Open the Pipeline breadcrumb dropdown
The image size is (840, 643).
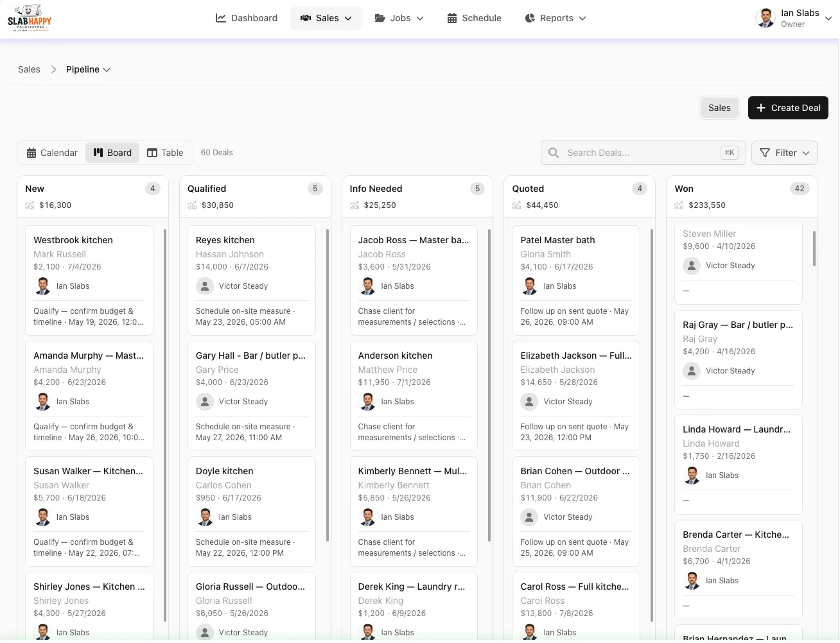tap(89, 69)
